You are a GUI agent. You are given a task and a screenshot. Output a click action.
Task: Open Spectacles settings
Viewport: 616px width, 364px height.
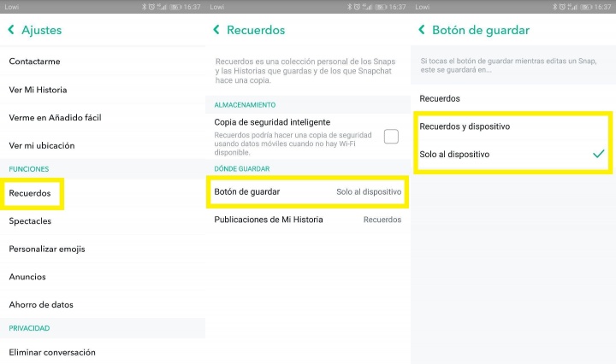[x=103, y=220]
